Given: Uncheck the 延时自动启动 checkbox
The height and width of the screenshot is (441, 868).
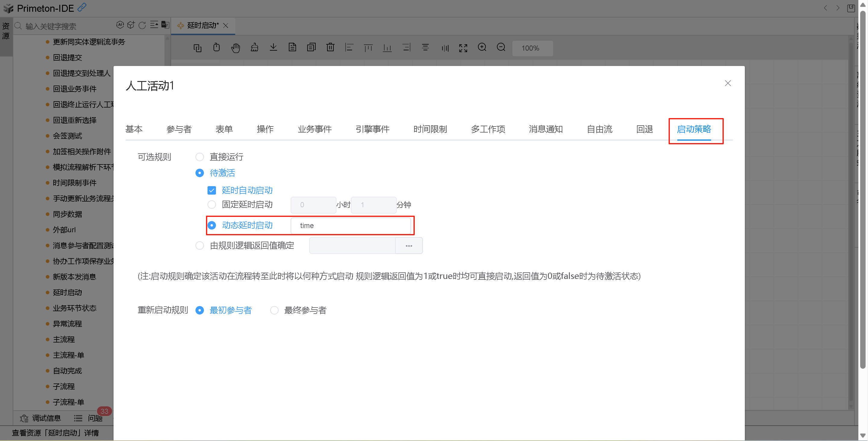Looking at the screenshot, I should coord(212,190).
